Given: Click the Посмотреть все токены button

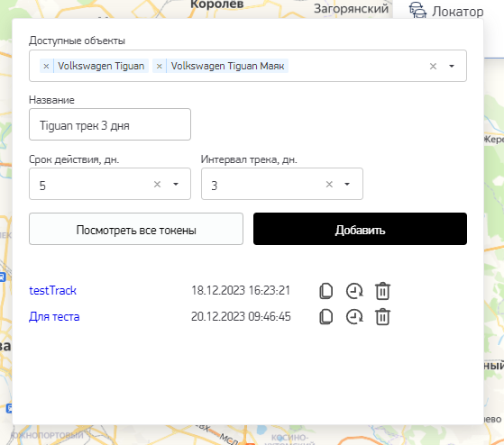Looking at the screenshot, I should coord(136,229).
